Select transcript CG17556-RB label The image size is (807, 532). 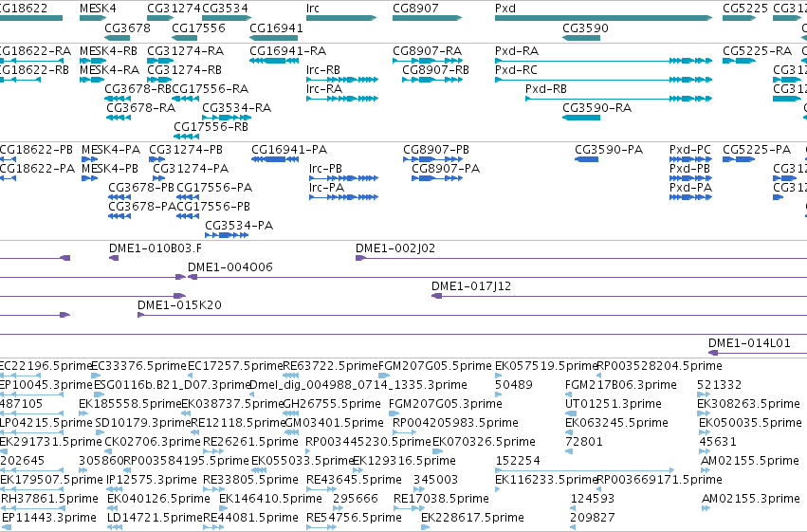(211, 127)
